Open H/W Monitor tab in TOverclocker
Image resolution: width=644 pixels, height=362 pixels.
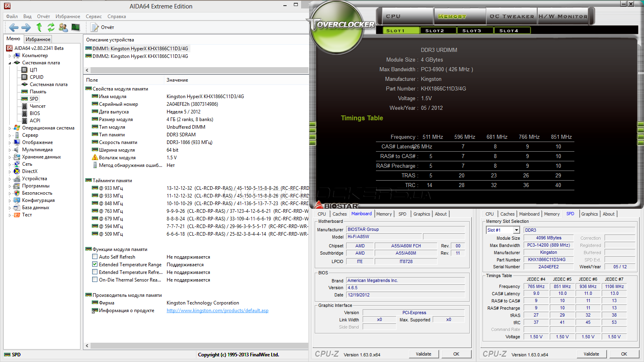point(563,16)
